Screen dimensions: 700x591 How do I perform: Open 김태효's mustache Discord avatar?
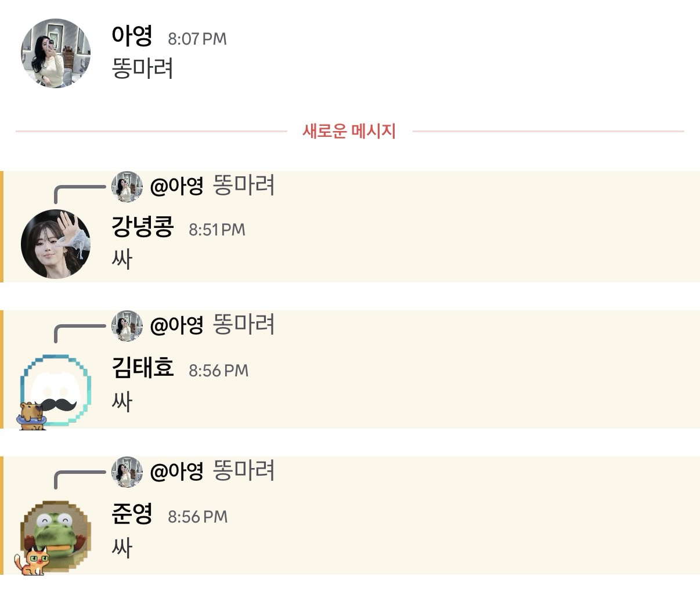tap(56, 390)
